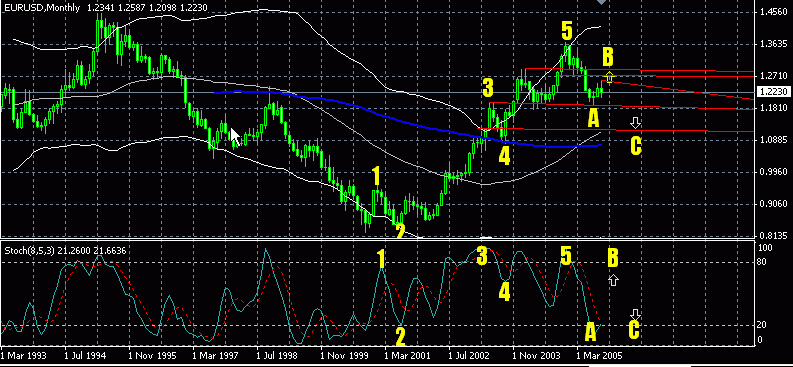Select wave label 1 in the price chart
The height and width of the screenshot is (367, 793).
(376, 176)
